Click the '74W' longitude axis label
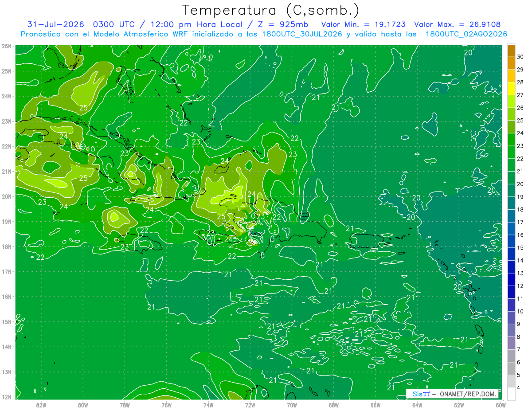 click(208, 405)
